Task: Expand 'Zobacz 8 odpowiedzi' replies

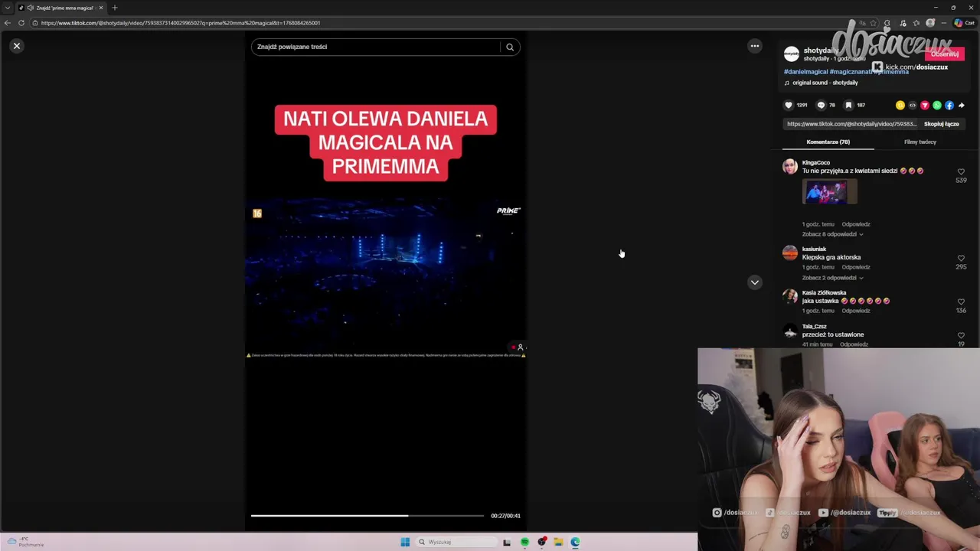Action: pyautogui.click(x=832, y=234)
